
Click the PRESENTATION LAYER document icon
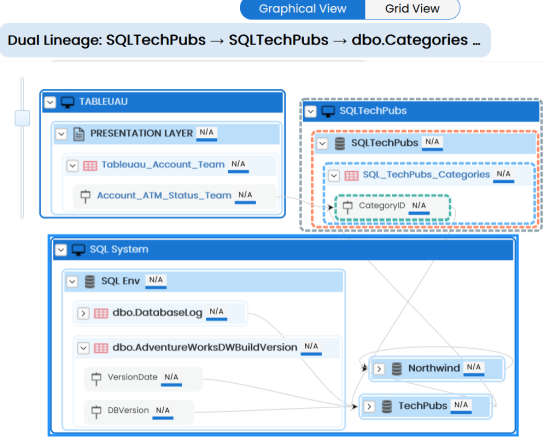(79, 134)
